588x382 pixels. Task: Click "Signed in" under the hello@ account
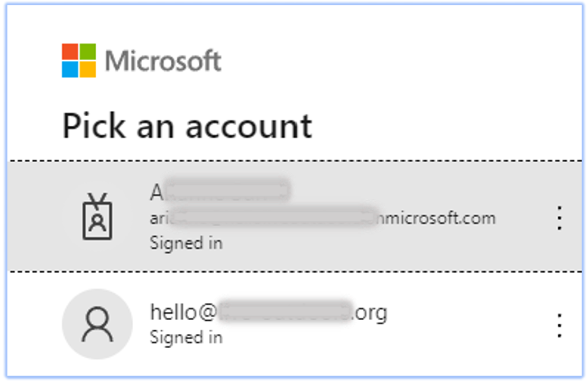[x=186, y=337]
